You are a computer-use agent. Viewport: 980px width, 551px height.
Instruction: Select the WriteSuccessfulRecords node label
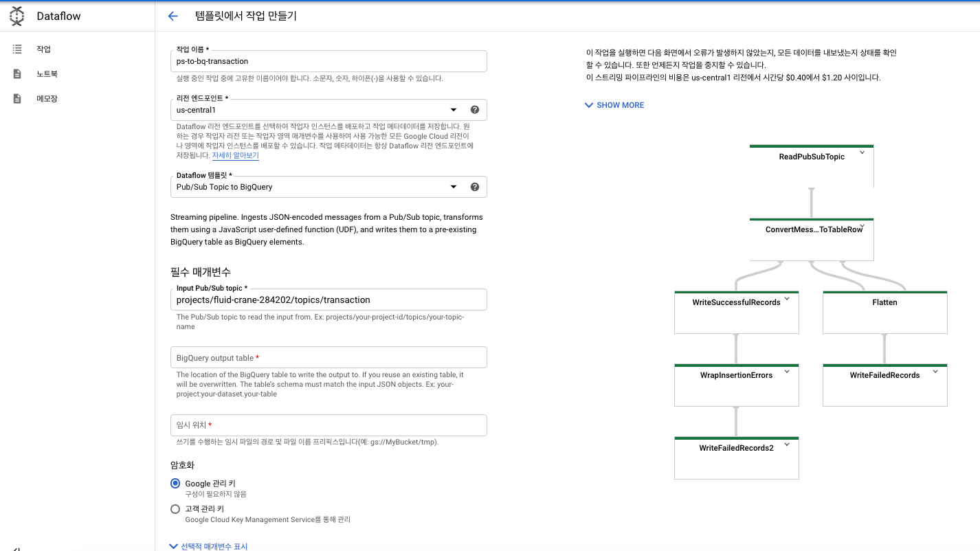point(736,302)
